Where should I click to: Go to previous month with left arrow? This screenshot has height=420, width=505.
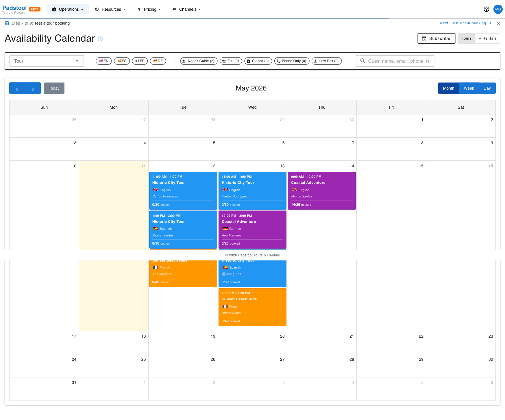tap(17, 88)
